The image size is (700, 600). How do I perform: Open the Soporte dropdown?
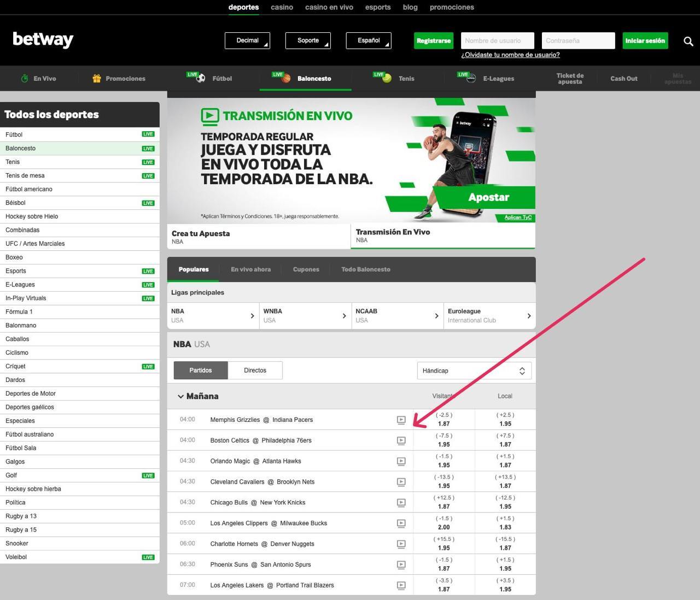click(x=308, y=40)
